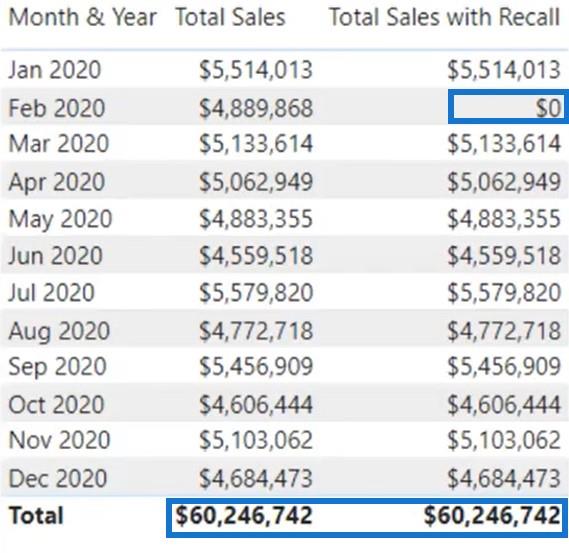Click grand total in recall column
Viewport: 569px width, 553px height.
pos(492,516)
